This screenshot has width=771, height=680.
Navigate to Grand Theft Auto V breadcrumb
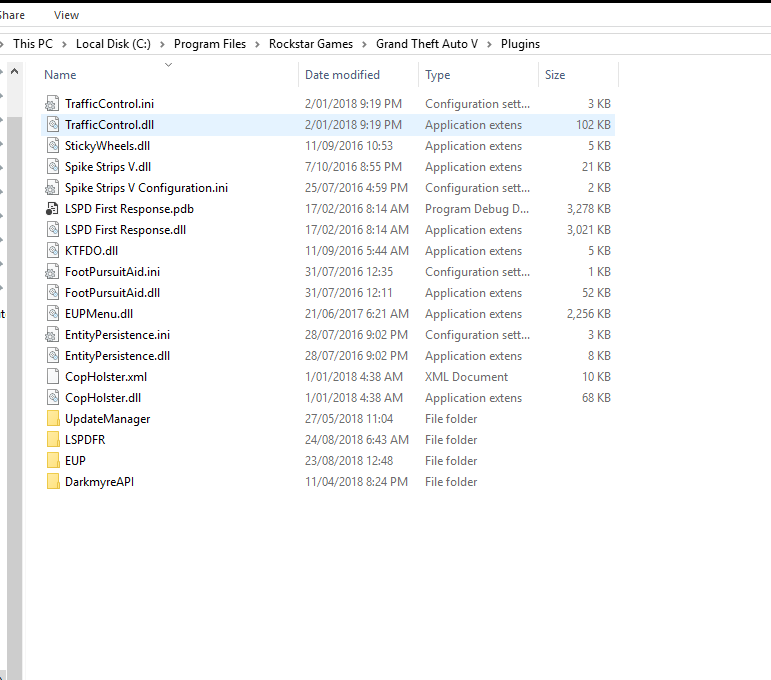[x=427, y=44]
